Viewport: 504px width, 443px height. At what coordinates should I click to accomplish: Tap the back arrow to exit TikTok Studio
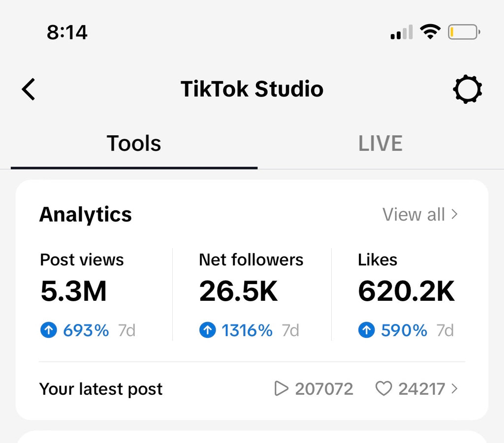[28, 89]
